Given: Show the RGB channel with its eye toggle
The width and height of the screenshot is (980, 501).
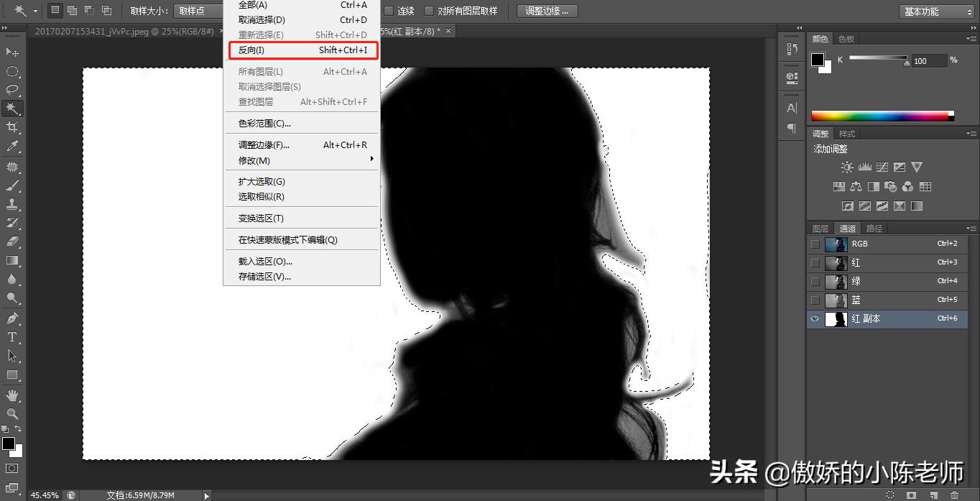Looking at the screenshot, I should point(814,244).
